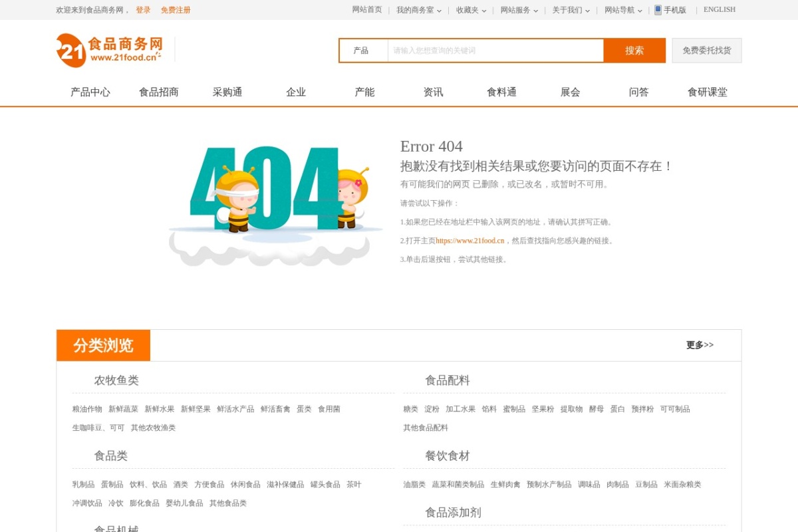The height and width of the screenshot is (532, 798).
Task: Open 蜜制品 category link
Action: click(514, 409)
